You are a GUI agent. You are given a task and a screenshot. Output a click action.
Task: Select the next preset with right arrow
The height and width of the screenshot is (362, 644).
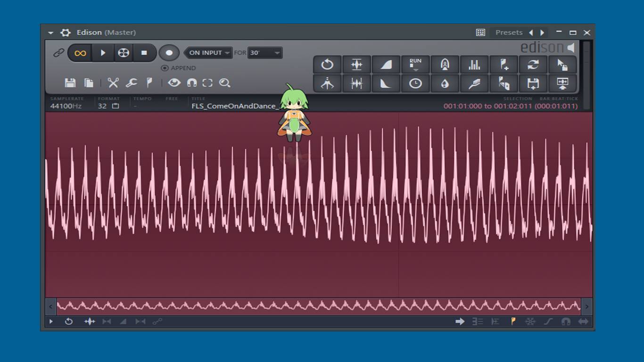542,33
